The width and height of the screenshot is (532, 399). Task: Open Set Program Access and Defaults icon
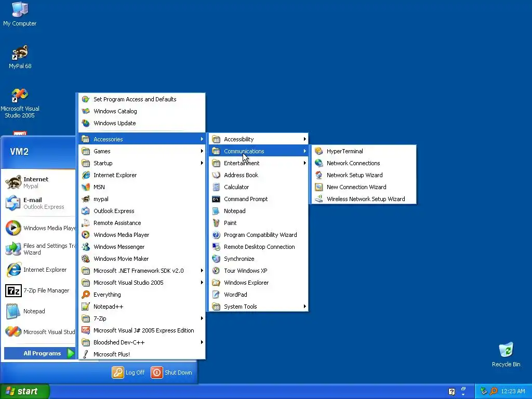(86, 99)
